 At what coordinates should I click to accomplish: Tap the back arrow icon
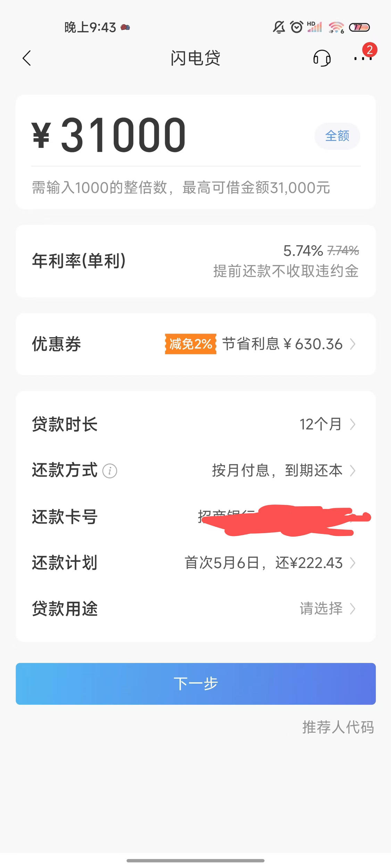[x=27, y=58]
